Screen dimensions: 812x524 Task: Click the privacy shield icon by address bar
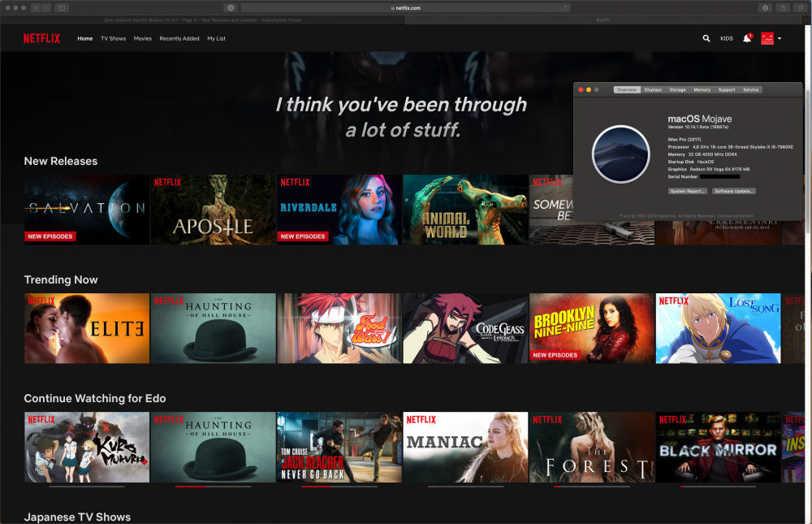[x=231, y=8]
